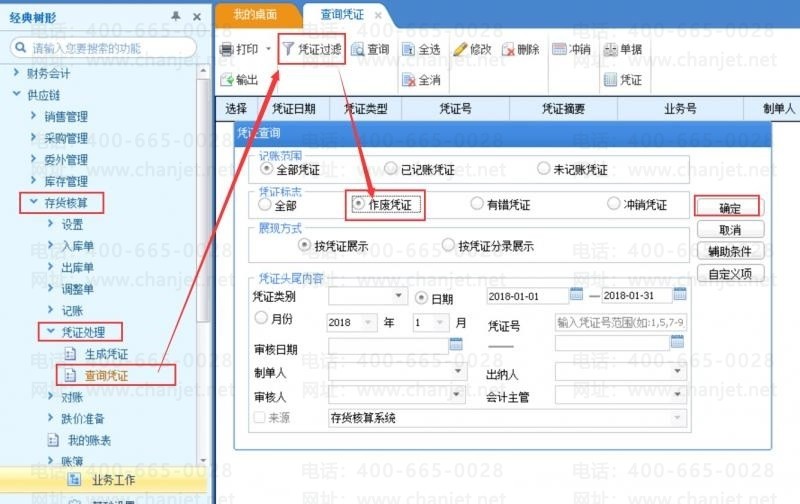Click the 单据 toolbar icon
This screenshot has height=504, width=800.
(x=611, y=49)
